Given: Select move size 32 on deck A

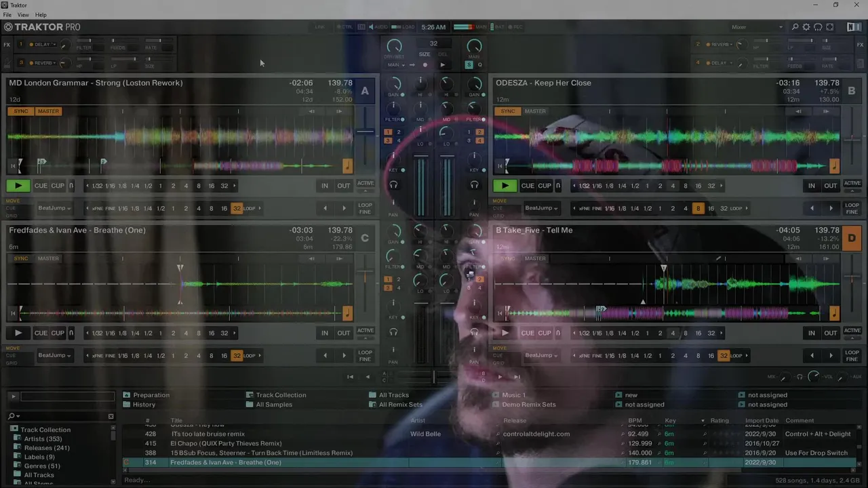Looking at the screenshot, I should (x=237, y=208).
